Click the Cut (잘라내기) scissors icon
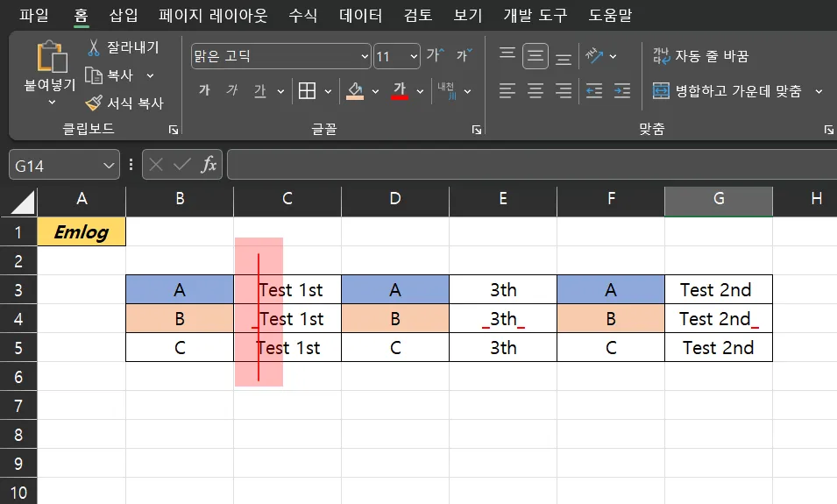This screenshot has height=504, width=837. (94, 47)
